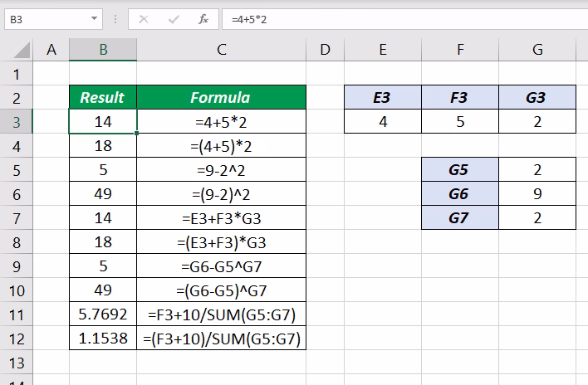Select cell F3 containing 5

(460, 121)
